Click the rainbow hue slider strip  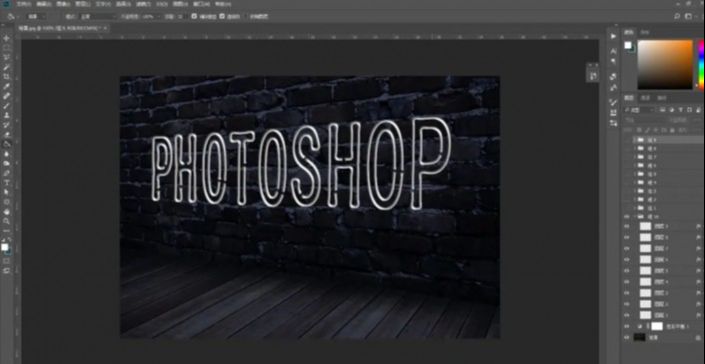pos(701,65)
